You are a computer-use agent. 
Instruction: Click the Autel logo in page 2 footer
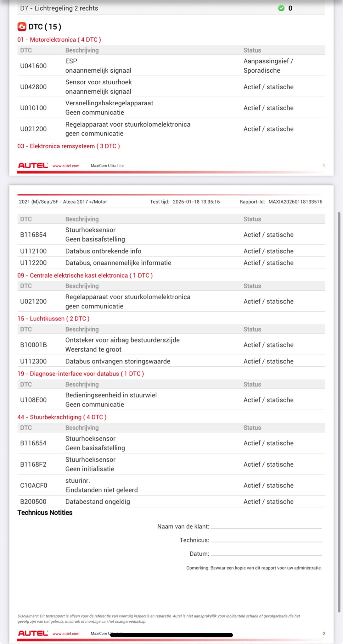pos(33,633)
